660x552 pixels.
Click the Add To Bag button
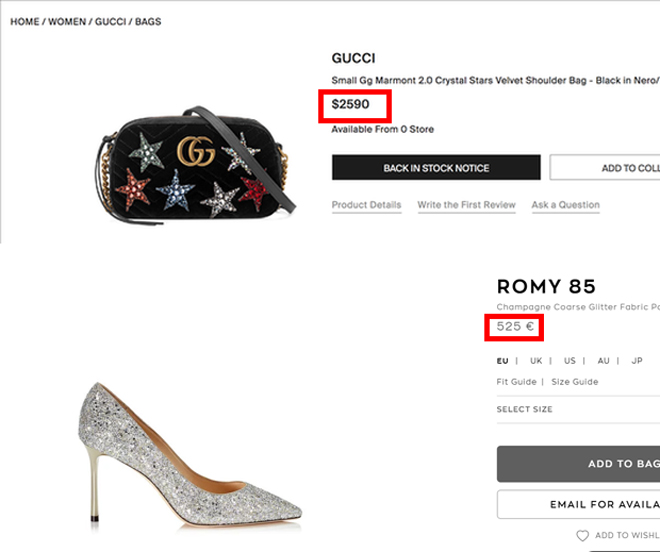pyautogui.click(x=578, y=464)
